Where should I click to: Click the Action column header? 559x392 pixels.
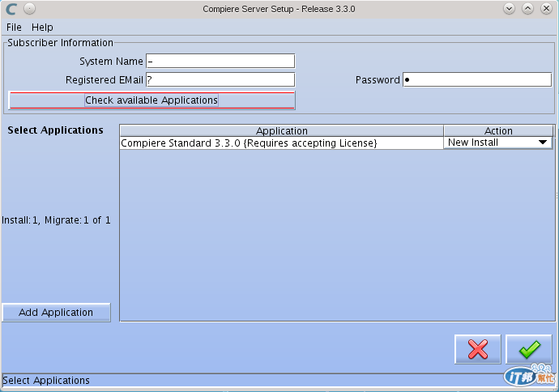498,130
